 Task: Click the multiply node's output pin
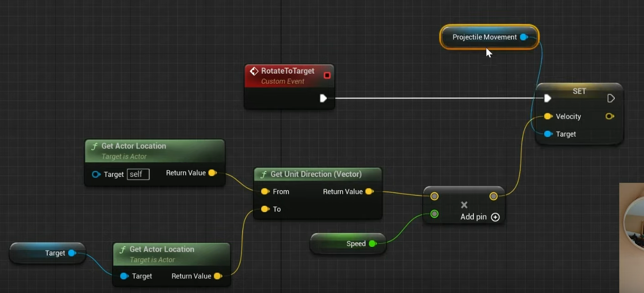(x=493, y=196)
